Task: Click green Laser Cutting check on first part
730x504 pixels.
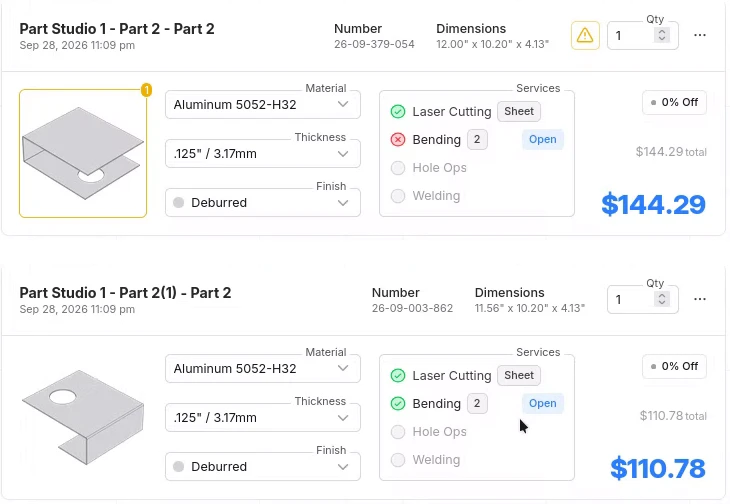Action: pyautogui.click(x=398, y=112)
